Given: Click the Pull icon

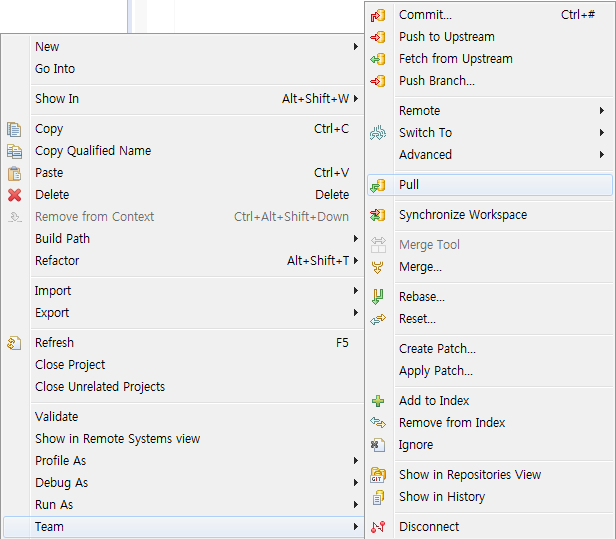Looking at the screenshot, I should [x=378, y=185].
